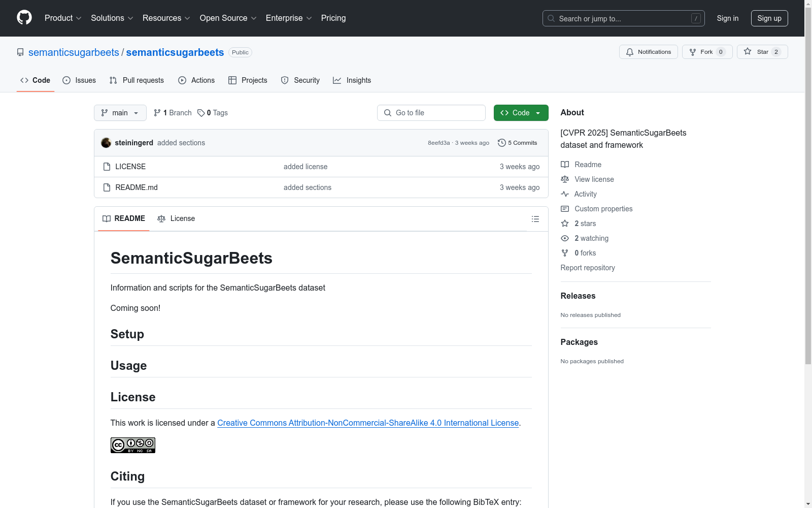Click the fork icon in Fork button
The image size is (812, 508).
click(693, 52)
